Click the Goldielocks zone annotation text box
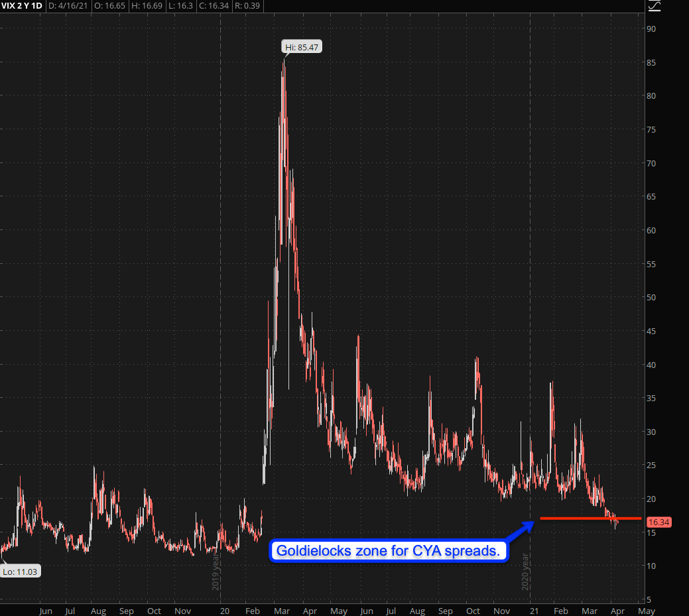 click(x=389, y=551)
